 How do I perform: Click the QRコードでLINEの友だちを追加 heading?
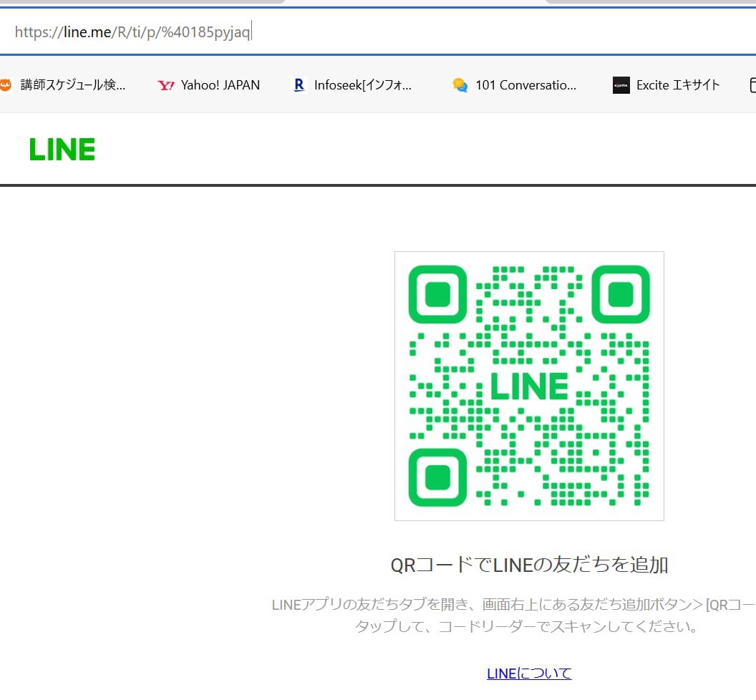(529, 565)
